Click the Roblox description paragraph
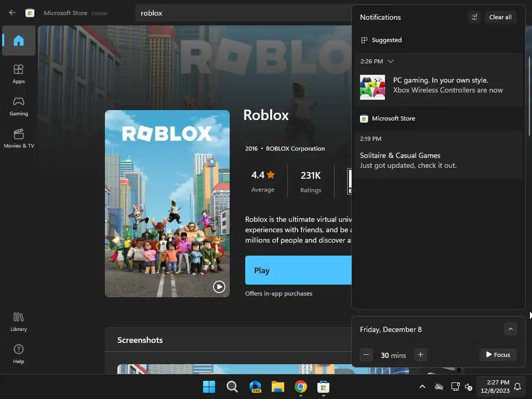This screenshot has height=399, width=532. [x=298, y=230]
